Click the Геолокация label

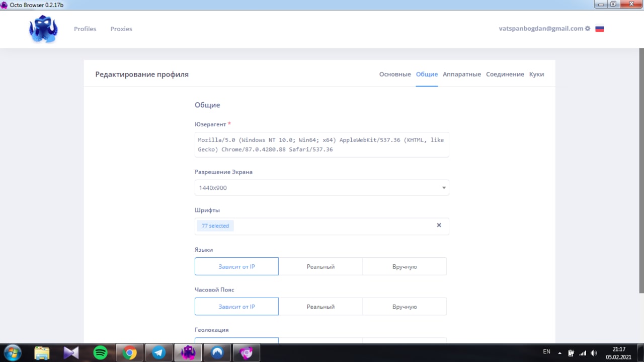coord(211,330)
